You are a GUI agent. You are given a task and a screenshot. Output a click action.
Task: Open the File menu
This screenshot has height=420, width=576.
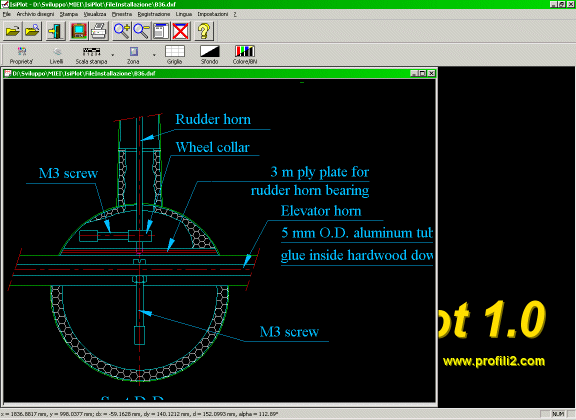[7, 14]
